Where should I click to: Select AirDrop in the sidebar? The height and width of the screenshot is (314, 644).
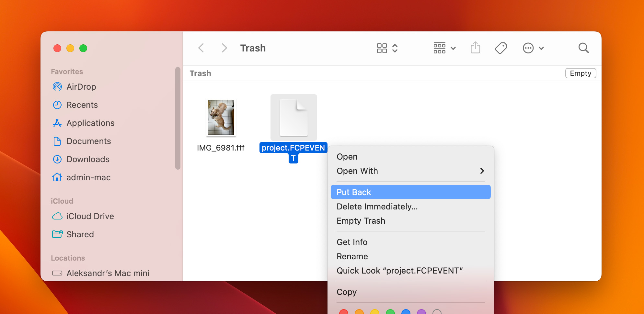pyautogui.click(x=74, y=87)
